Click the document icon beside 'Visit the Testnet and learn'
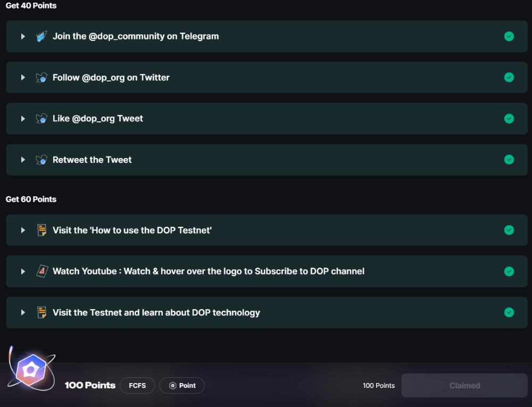The height and width of the screenshot is (407, 532). pos(41,312)
